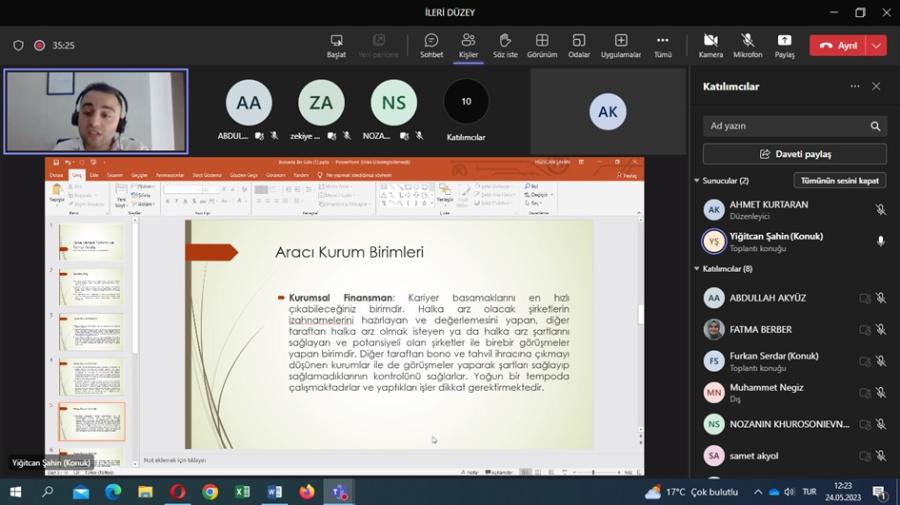Collapse the Sunucular (2) section

(x=696, y=181)
